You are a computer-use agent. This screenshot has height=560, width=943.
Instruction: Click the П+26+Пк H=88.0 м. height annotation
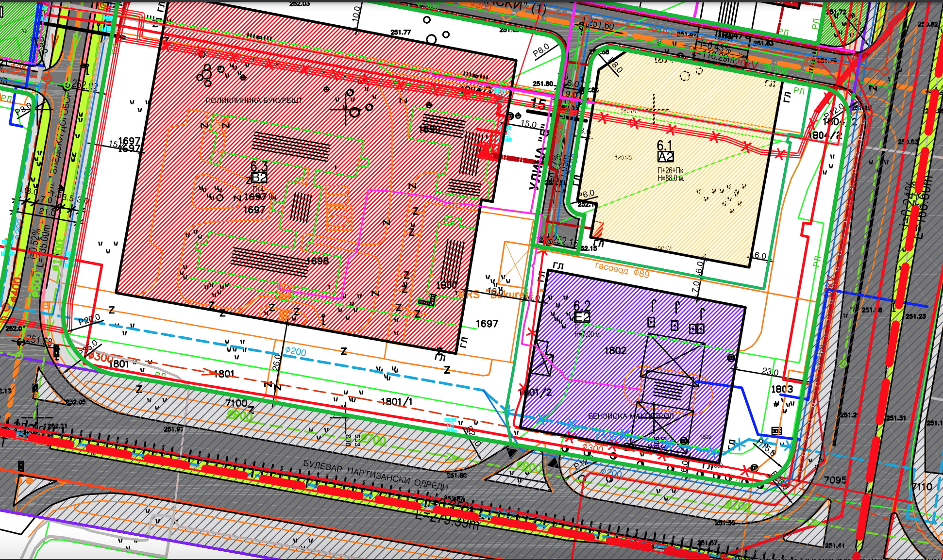point(671,174)
